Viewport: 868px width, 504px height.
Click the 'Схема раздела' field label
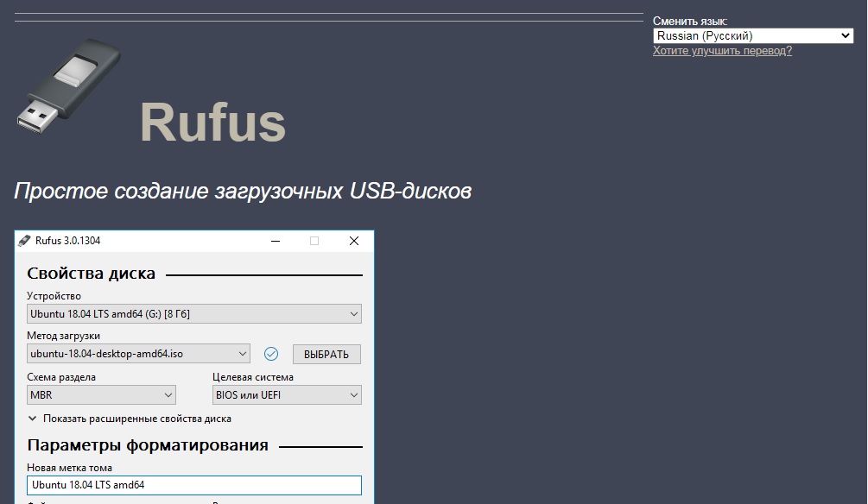(61, 377)
